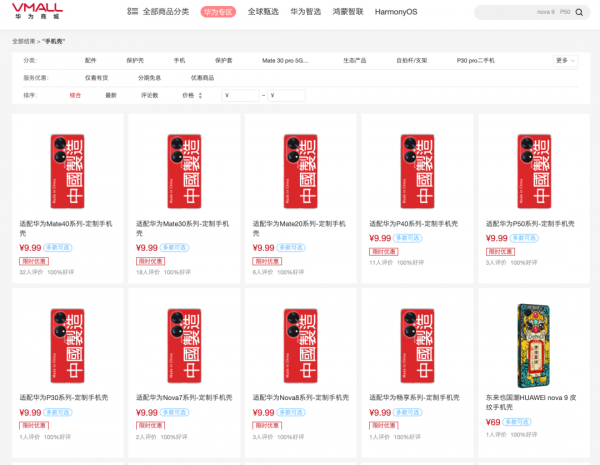Viewport: 600px width, 465px height.
Task: Click the nova 9 search suggestion
Action: tap(546, 12)
